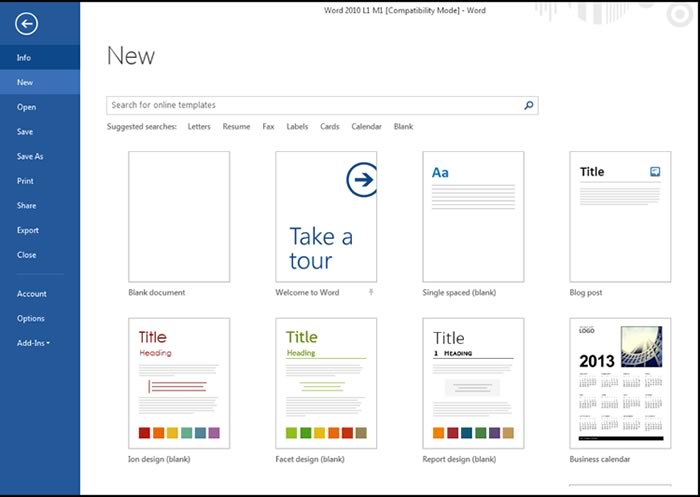Choose the Blog post template

point(619,216)
